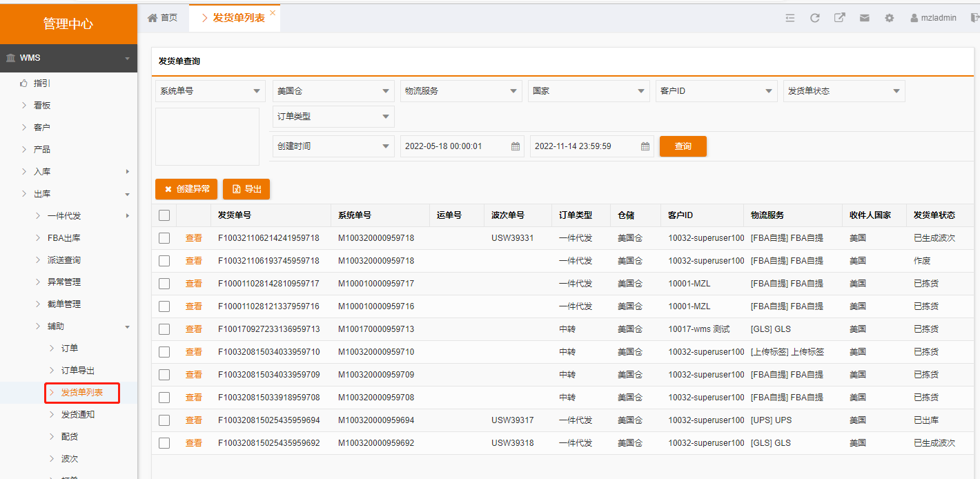Open the 美国仓 warehouse dropdown

pos(333,91)
